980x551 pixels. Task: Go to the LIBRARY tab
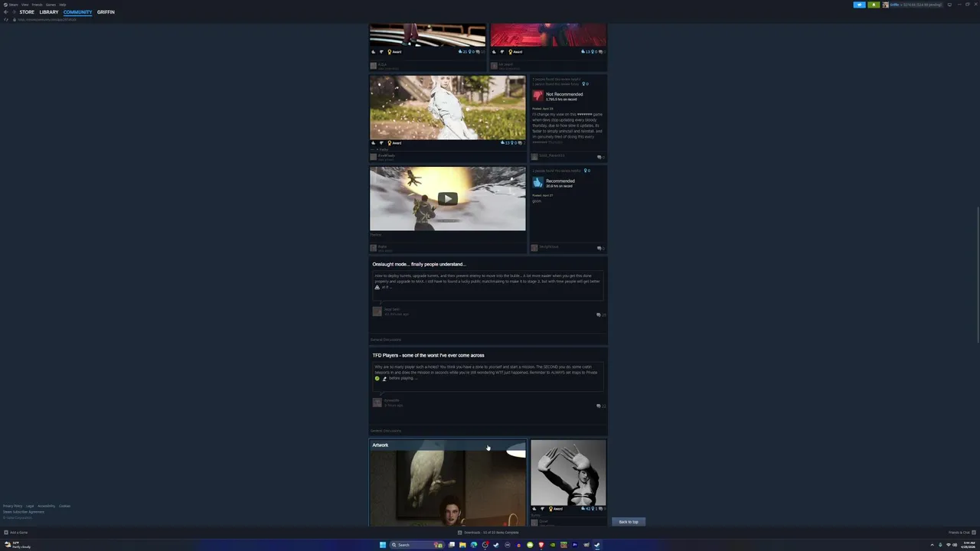tap(49, 12)
